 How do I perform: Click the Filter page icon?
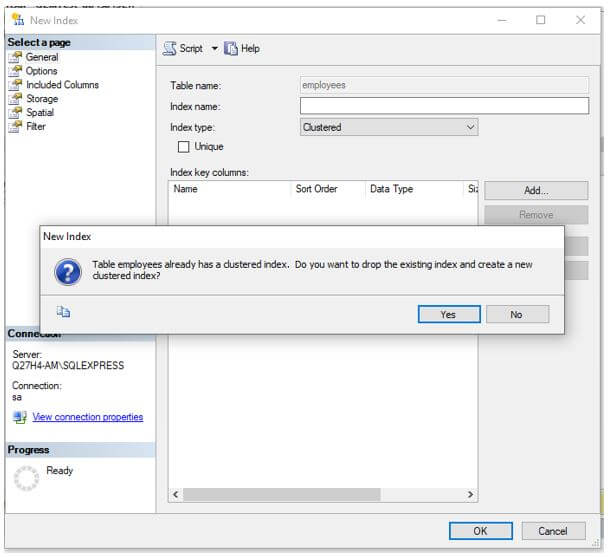15,126
